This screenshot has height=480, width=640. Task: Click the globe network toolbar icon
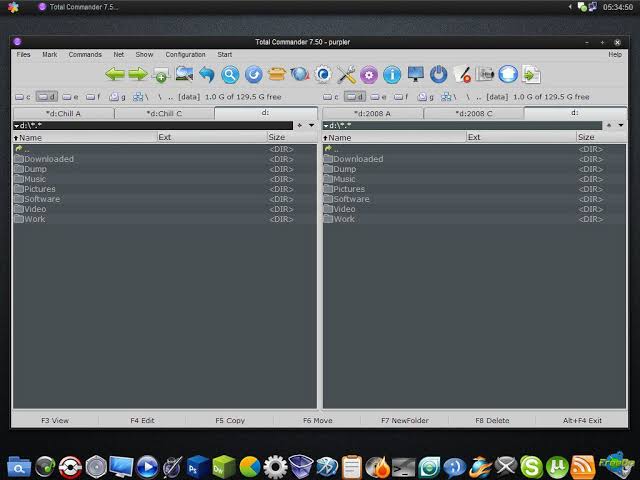(300, 74)
